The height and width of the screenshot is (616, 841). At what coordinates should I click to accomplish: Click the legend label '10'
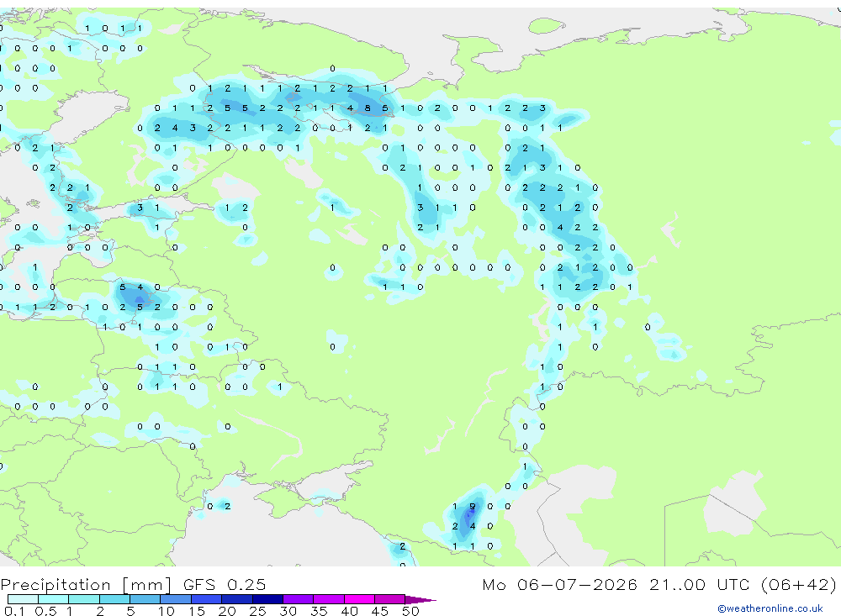[167, 611]
